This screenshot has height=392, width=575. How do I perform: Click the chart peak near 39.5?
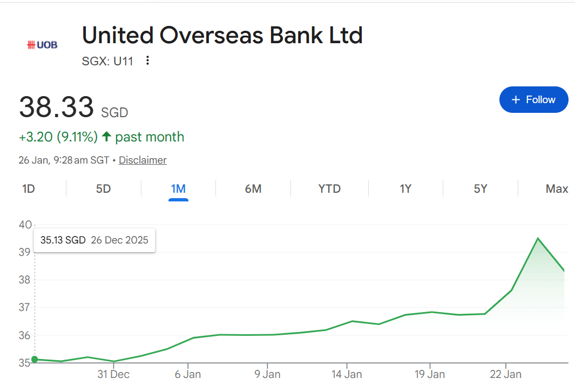click(538, 238)
